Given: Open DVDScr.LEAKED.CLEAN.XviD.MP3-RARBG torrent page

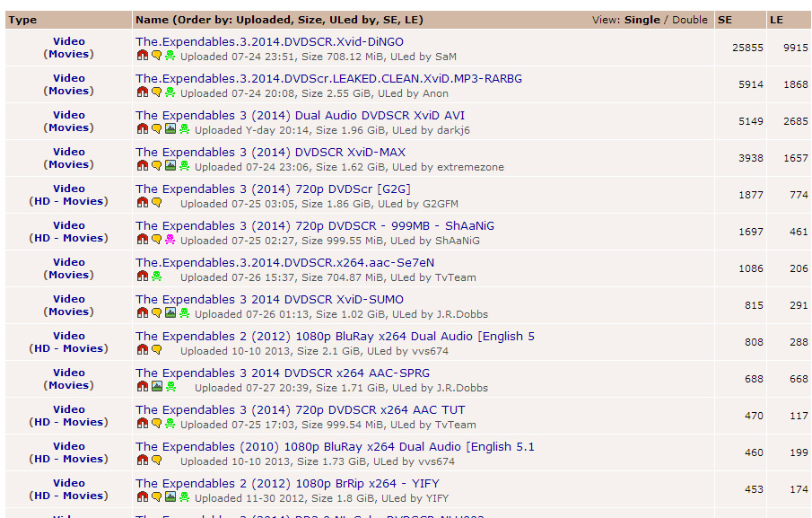Looking at the screenshot, I should coord(329,78).
